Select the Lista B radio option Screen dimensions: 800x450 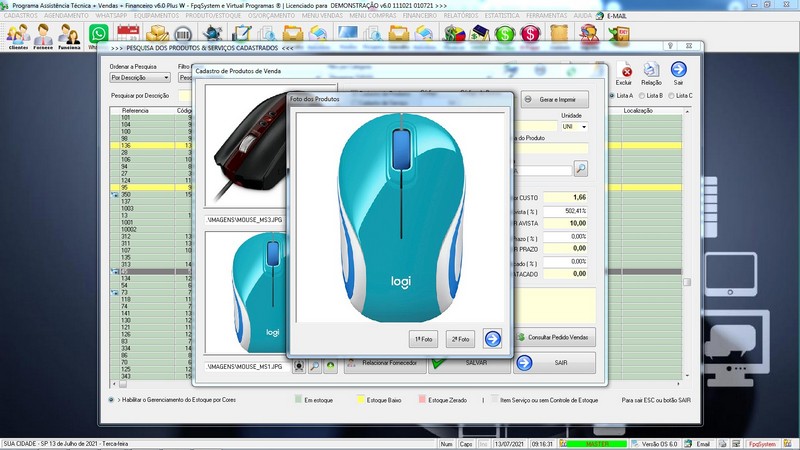pyautogui.click(x=642, y=96)
